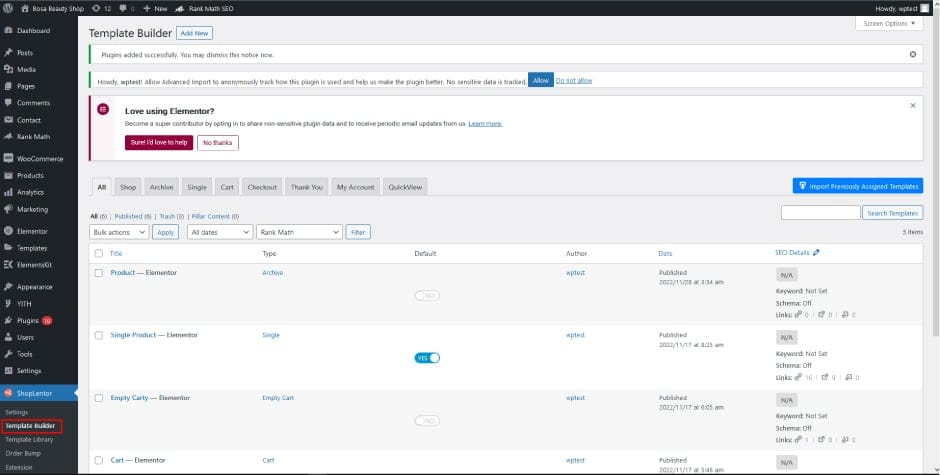Open the updates counter showing 12
The width and height of the screenshot is (940, 475).
click(x=103, y=8)
